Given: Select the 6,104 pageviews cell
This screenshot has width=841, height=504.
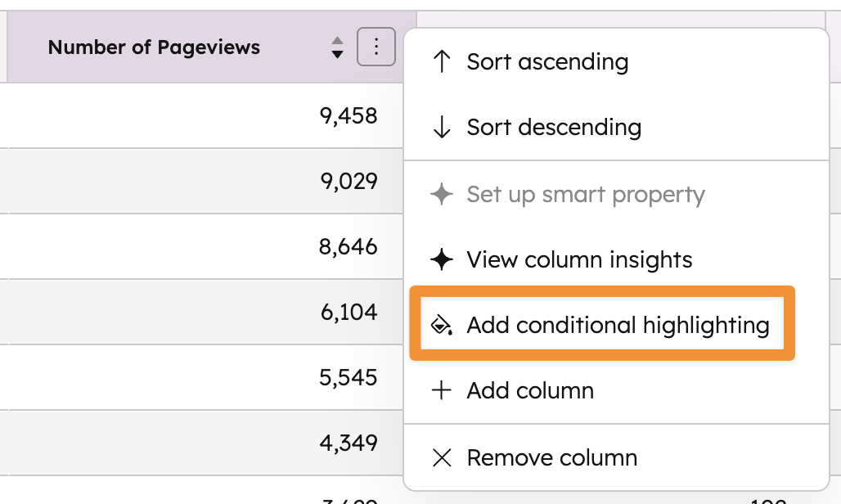Looking at the screenshot, I should [349, 312].
